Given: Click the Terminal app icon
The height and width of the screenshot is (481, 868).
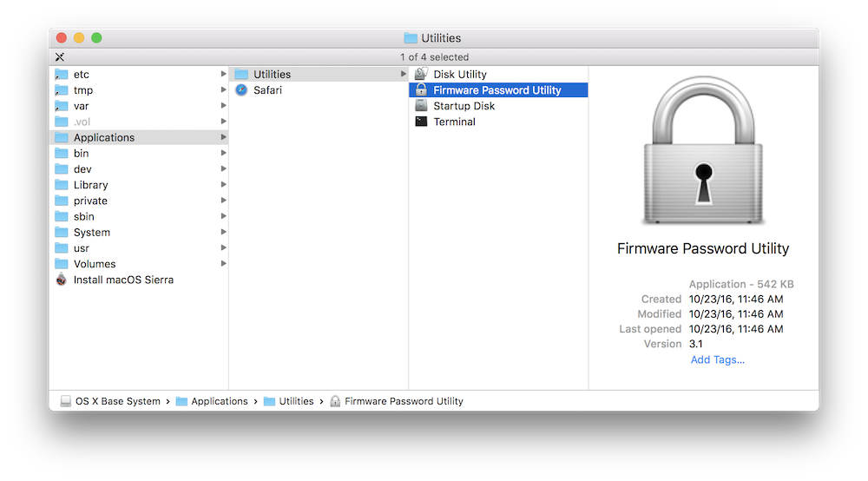Looking at the screenshot, I should coord(421,122).
